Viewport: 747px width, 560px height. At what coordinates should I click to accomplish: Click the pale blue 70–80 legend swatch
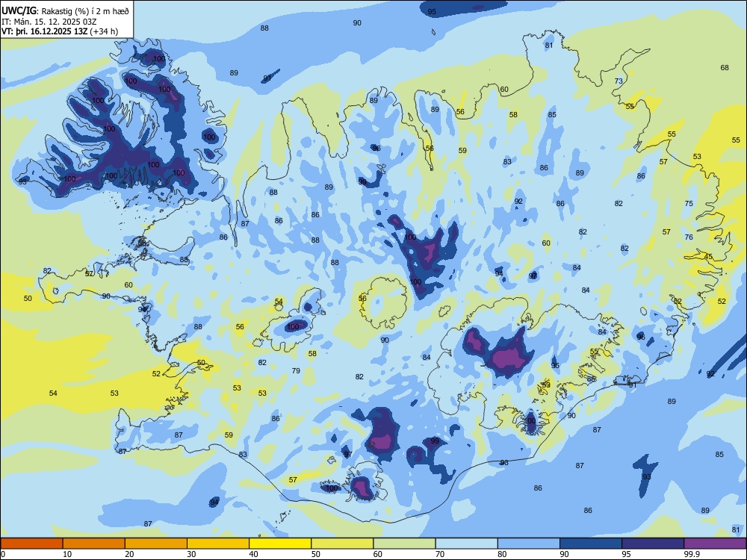point(467,544)
